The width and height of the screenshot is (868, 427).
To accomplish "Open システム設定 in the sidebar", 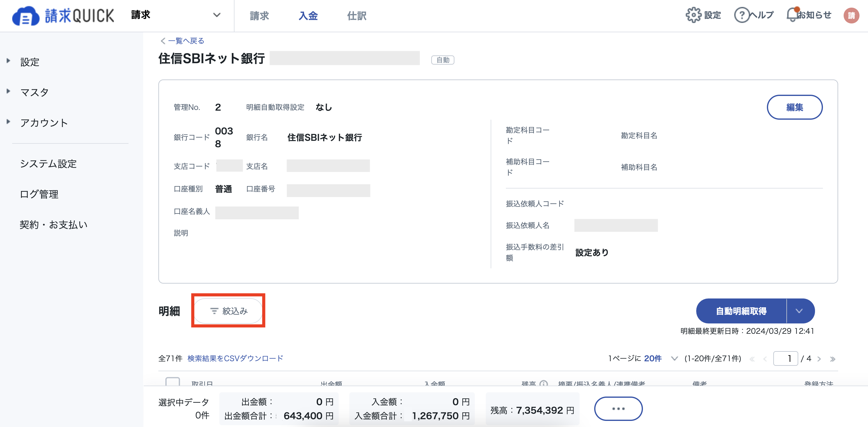I will click(x=48, y=164).
